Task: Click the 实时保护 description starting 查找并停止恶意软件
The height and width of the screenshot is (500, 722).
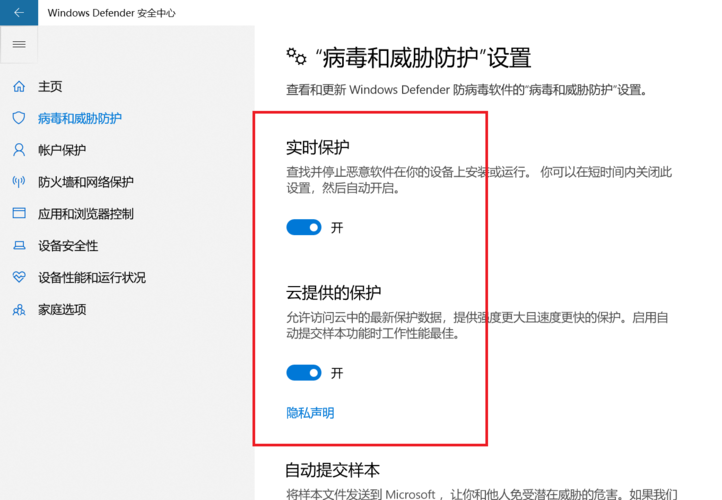Action: point(479,180)
